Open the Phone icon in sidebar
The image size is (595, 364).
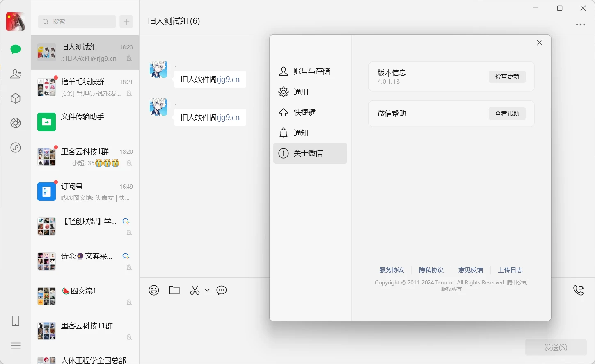coord(16,321)
